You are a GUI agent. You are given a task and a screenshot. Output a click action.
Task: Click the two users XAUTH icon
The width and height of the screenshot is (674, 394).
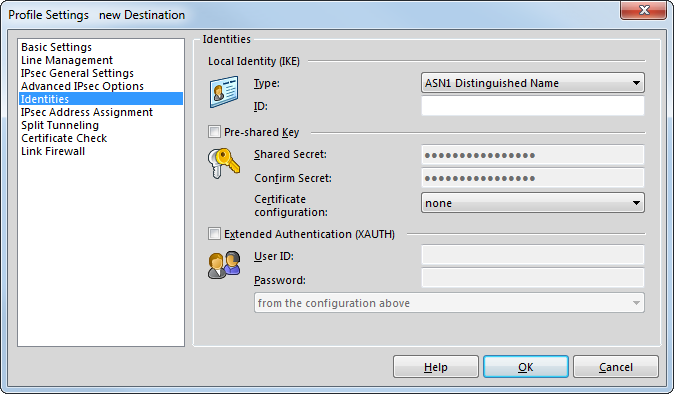[224, 265]
